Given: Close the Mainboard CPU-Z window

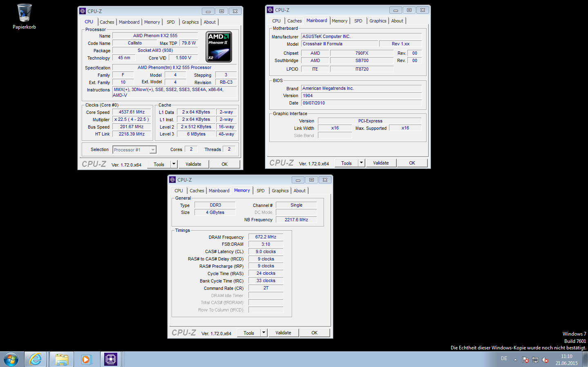Looking at the screenshot, I should (423, 10).
